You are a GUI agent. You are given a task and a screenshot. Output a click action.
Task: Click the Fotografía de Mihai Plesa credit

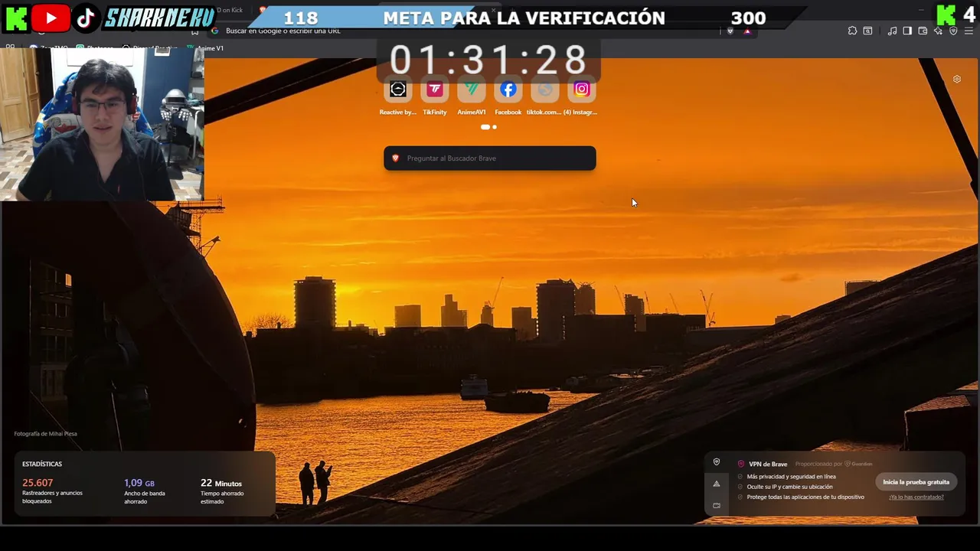click(45, 434)
